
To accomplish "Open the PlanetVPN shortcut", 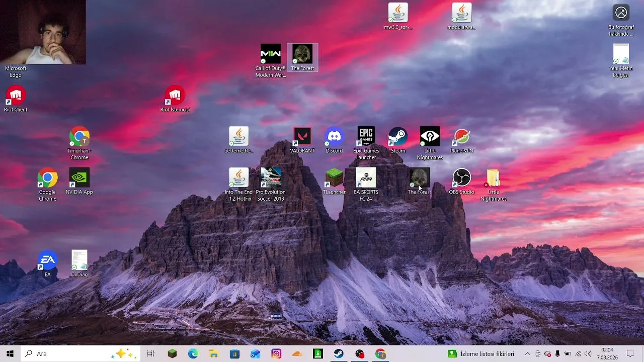I will (461, 140).
